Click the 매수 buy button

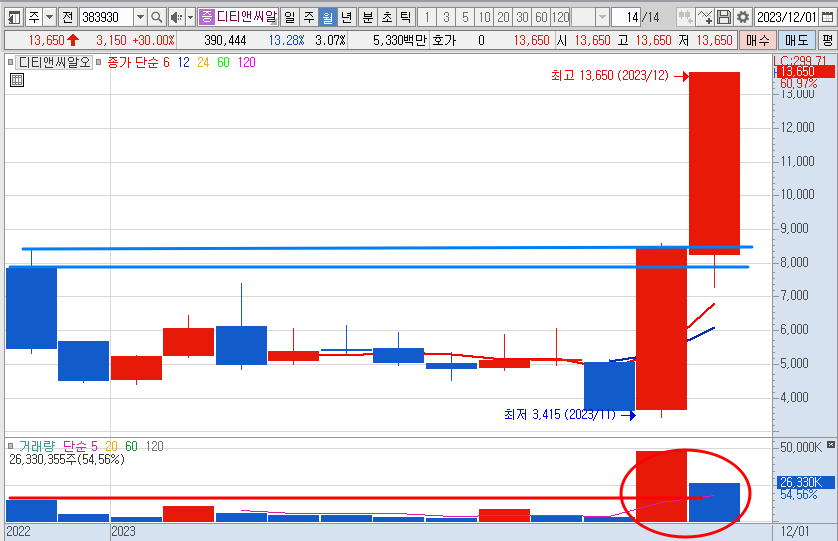(757, 41)
